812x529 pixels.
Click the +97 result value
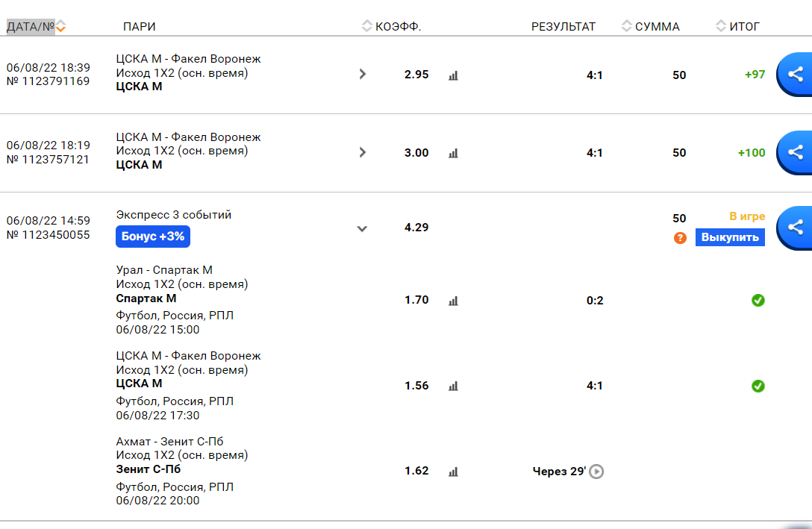755,75
